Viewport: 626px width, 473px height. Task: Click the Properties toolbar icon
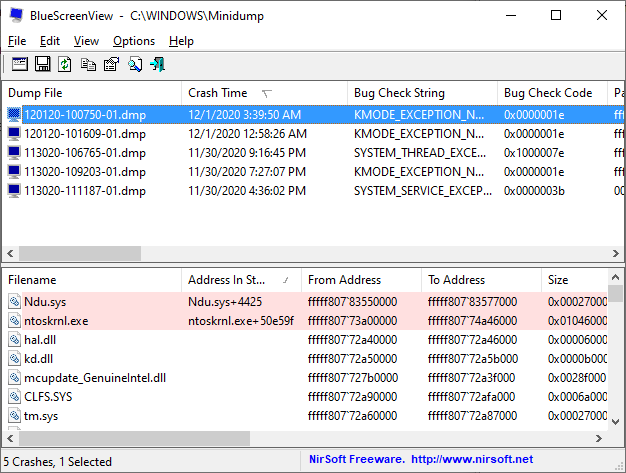111,64
